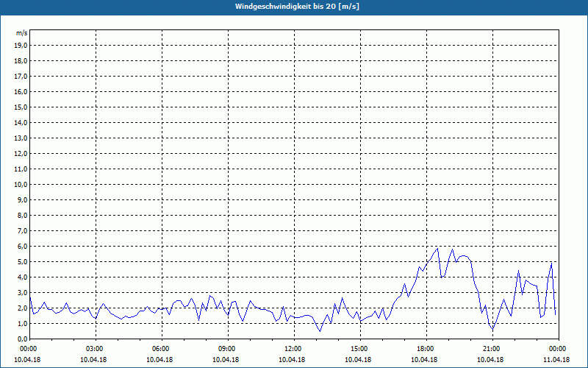Click the '1,0' y-axis label

[x=23, y=323]
